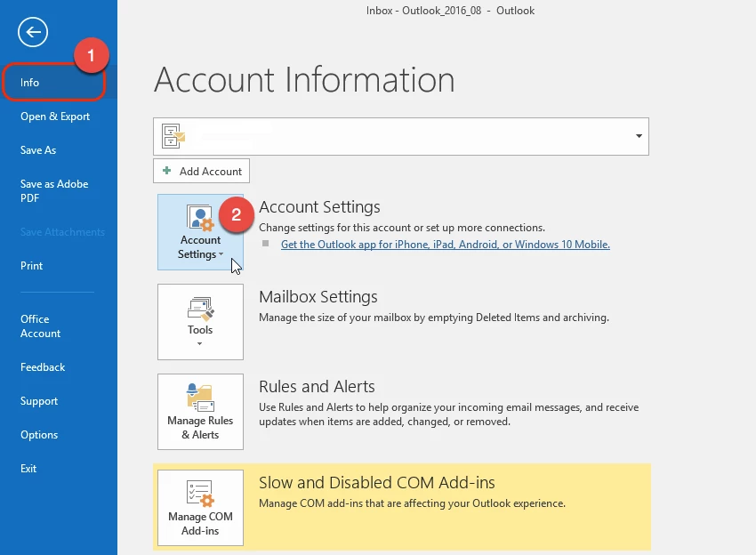Click the Mailbox Settings heading text
Image resolution: width=756 pixels, height=555 pixels.
(318, 296)
